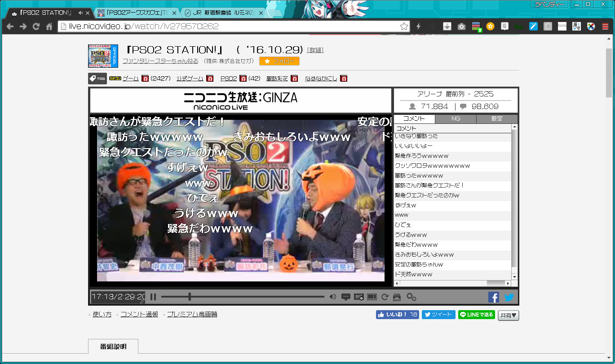Open player settings gears icon
The width and height of the screenshot is (615, 364).
tap(411, 297)
